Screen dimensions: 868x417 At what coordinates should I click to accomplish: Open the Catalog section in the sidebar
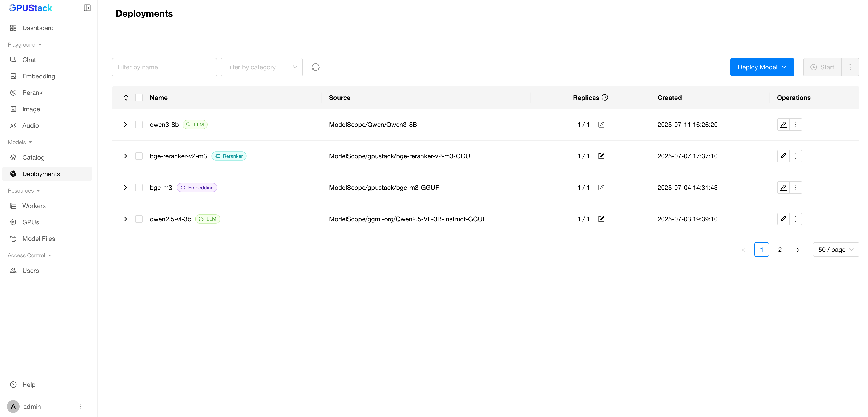(x=33, y=157)
